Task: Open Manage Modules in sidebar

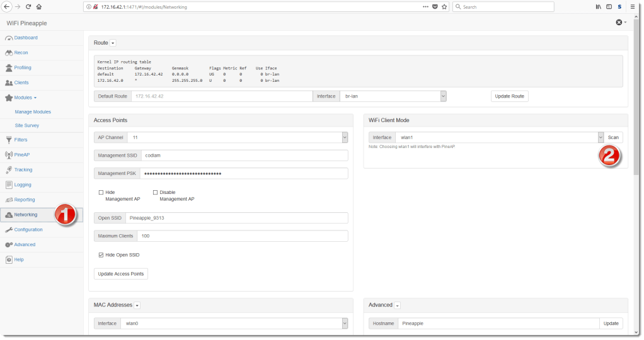Action: [33, 111]
